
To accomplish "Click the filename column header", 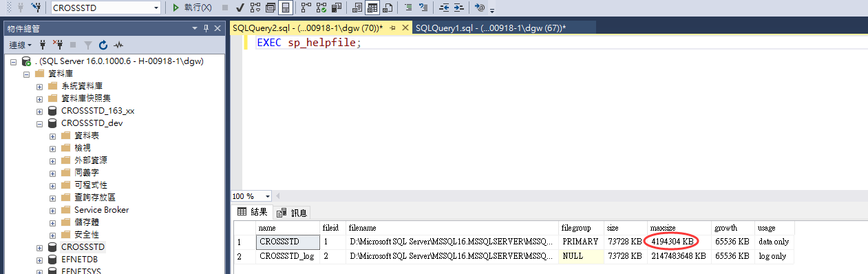I will [x=452, y=228].
